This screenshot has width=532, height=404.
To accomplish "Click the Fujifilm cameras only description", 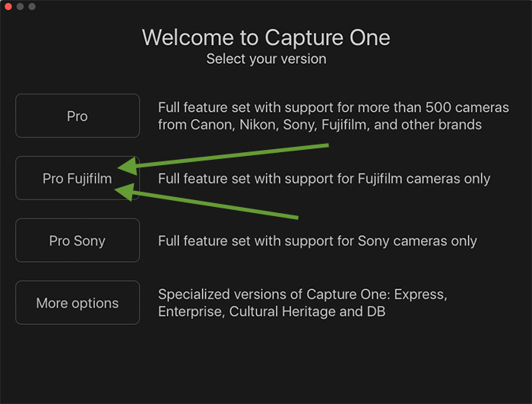I will tap(324, 179).
